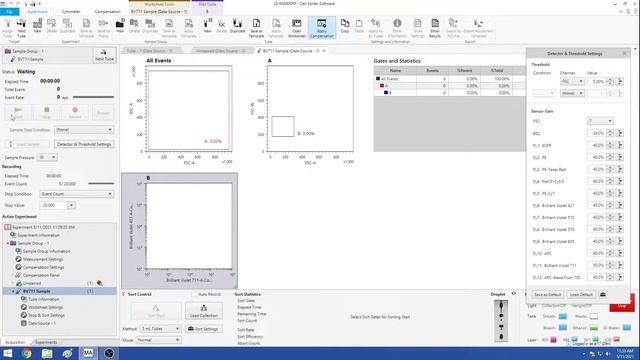Viewport: 640px width, 360px height.
Task: Select Stop & Sort Settings tree item
Action: [x=46, y=316]
